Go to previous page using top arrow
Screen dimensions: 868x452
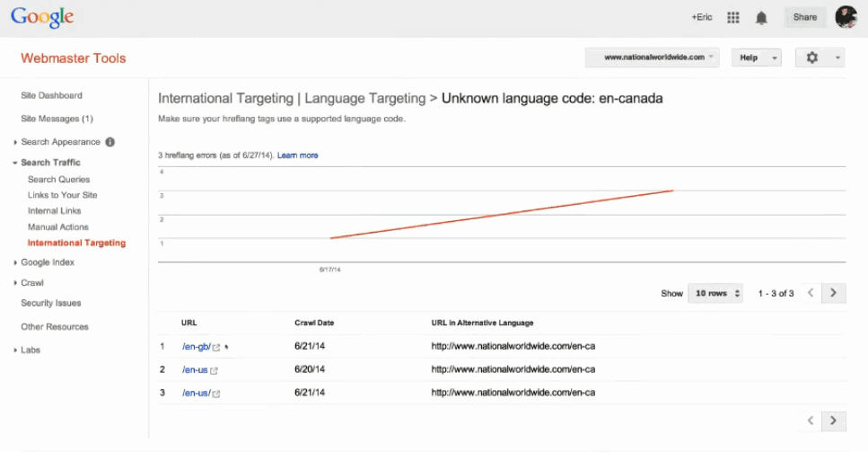811,293
